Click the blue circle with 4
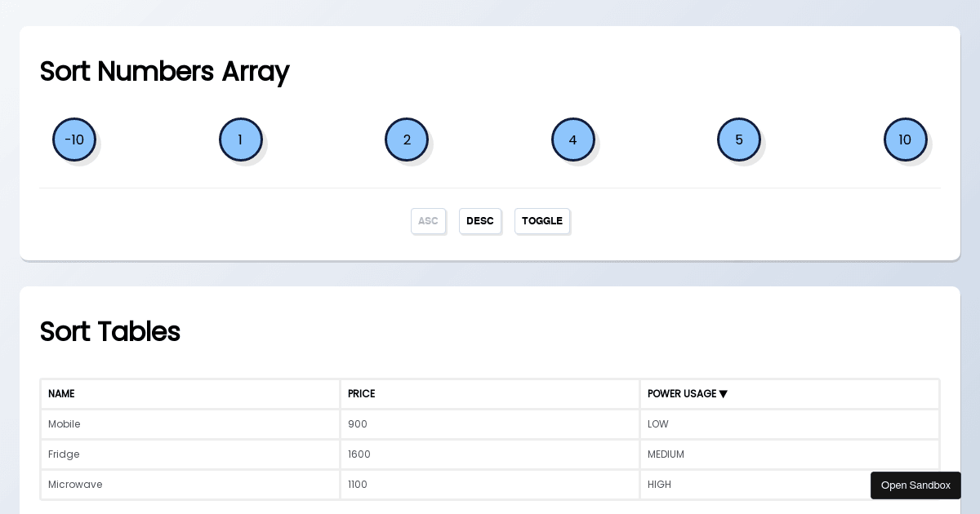Image resolution: width=980 pixels, height=514 pixels. pyautogui.click(x=572, y=140)
